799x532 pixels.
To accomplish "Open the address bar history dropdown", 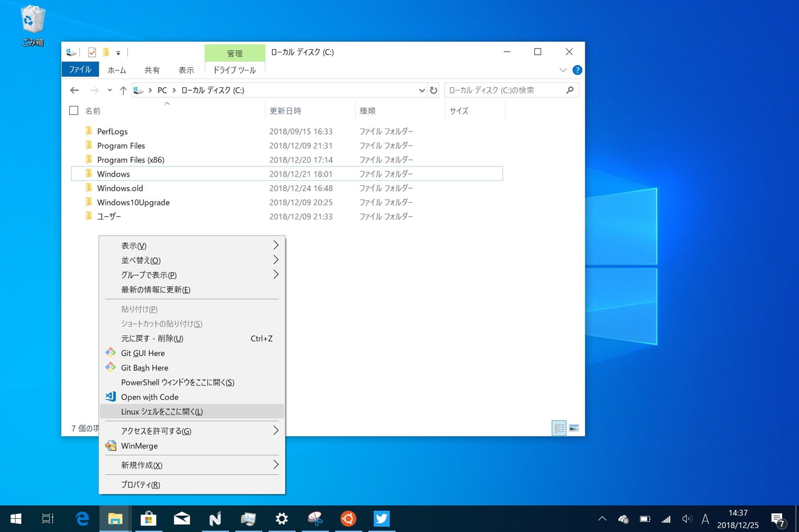I will pos(422,90).
